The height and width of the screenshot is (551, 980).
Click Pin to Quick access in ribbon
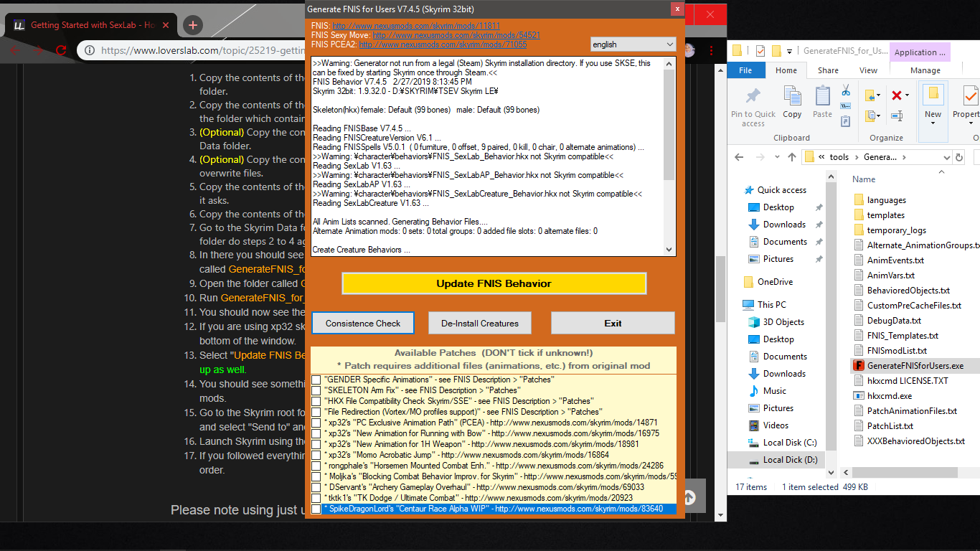pos(753,107)
